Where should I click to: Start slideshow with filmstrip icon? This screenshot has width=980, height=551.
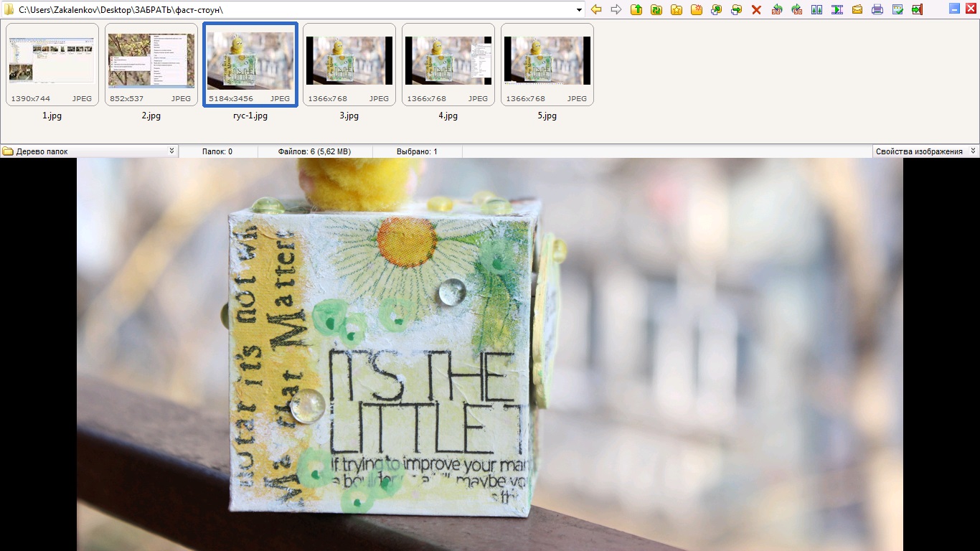pyautogui.click(x=837, y=9)
